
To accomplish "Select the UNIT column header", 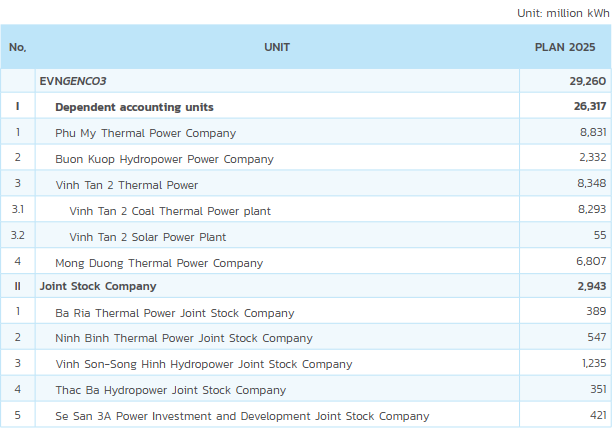I will click(277, 47).
